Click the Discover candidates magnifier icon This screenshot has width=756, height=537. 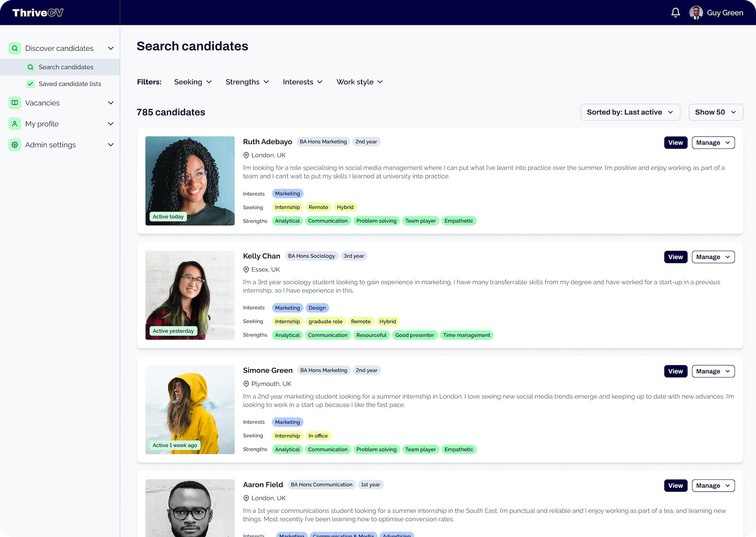click(15, 48)
